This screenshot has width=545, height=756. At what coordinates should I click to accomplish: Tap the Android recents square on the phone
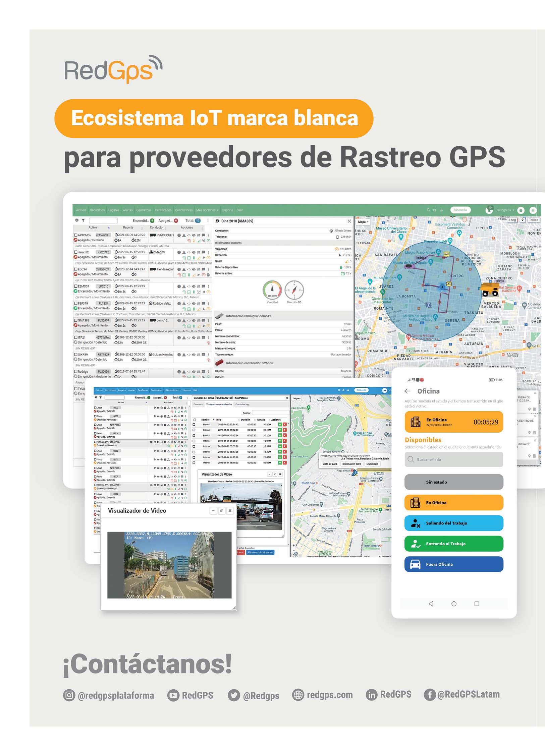(477, 604)
